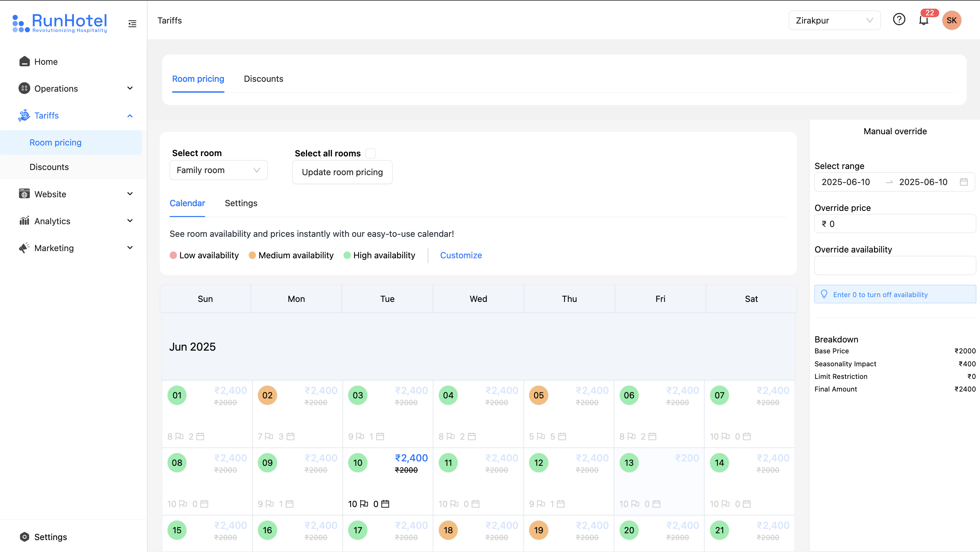Screen dimensions: 980x552
Task: Open Discounts in sidebar submenu
Action: pos(71,167)
